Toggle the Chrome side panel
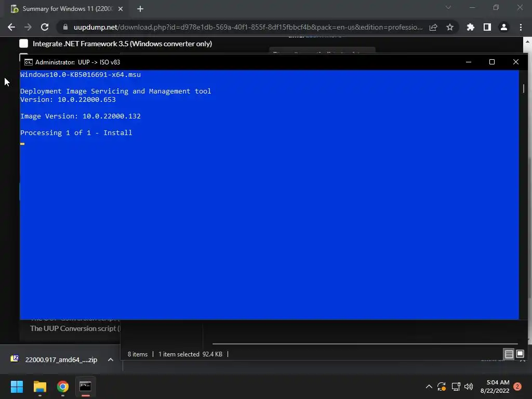The width and height of the screenshot is (532, 399). click(x=487, y=27)
